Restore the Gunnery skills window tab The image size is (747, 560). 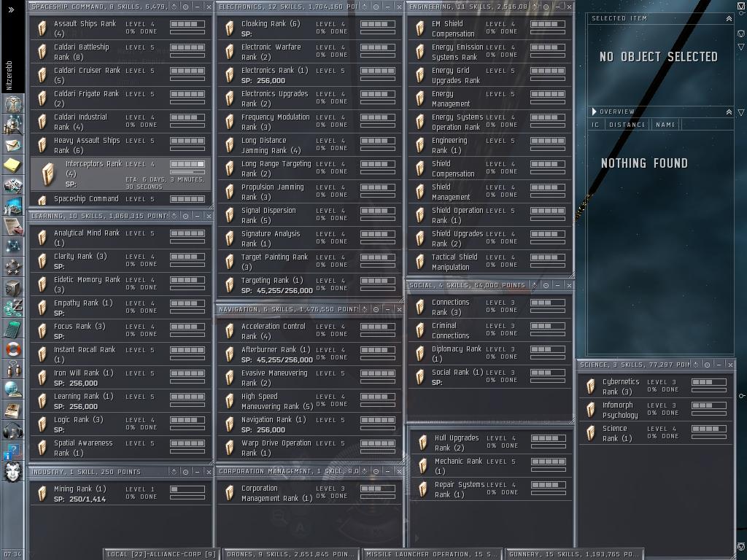point(574,554)
